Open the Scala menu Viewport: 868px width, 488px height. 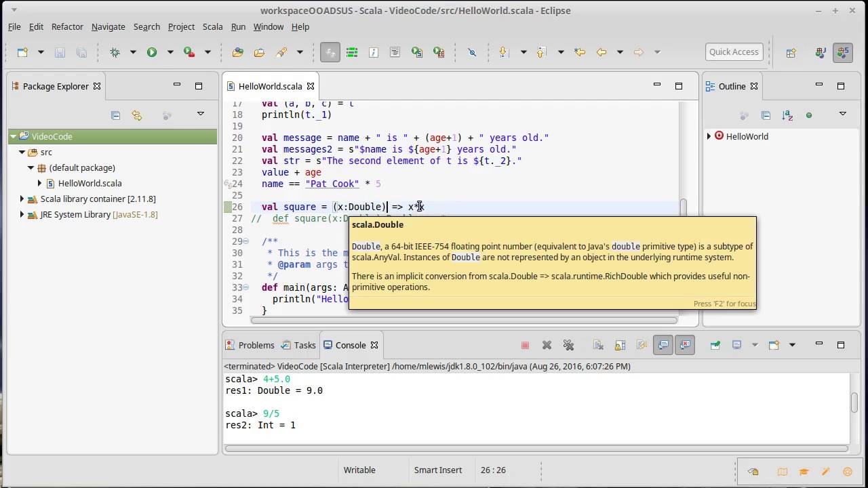pyautogui.click(x=212, y=26)
